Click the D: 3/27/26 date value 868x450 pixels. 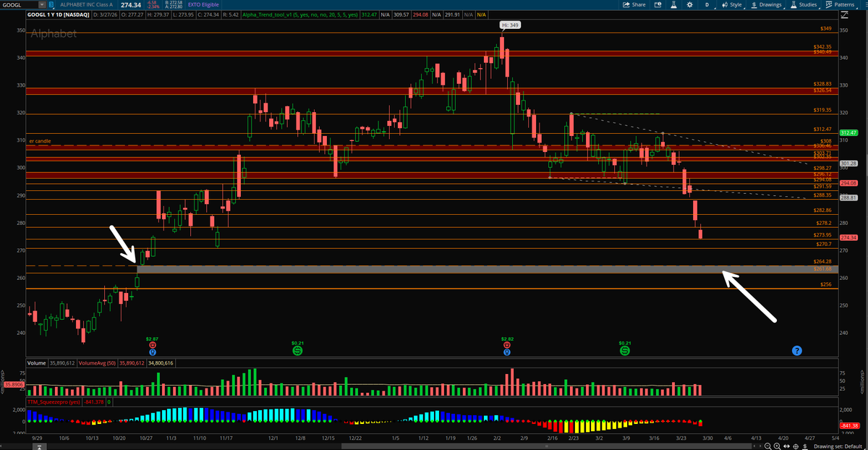tap(105, 14)
